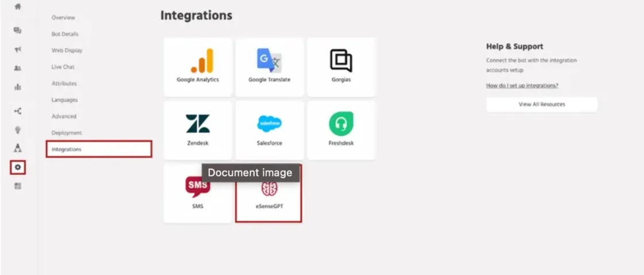Select the Freshdesk integration card
Screen dimensions: 644x275
pos(342,131)
